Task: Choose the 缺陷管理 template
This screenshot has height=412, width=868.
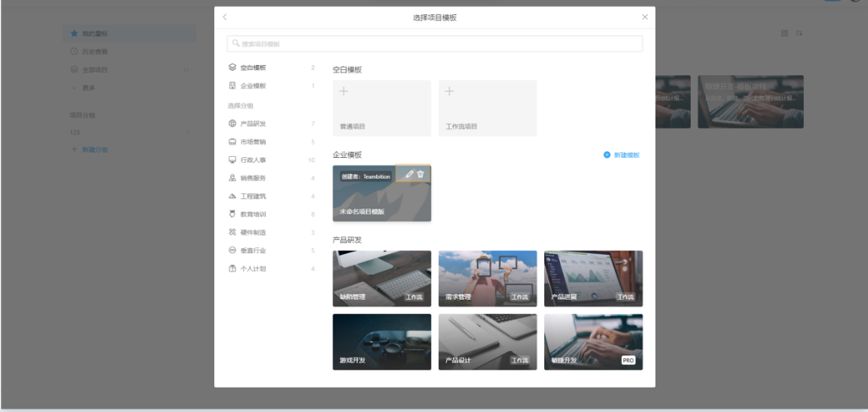Action: pyautogui.click(x=382, y=279)
